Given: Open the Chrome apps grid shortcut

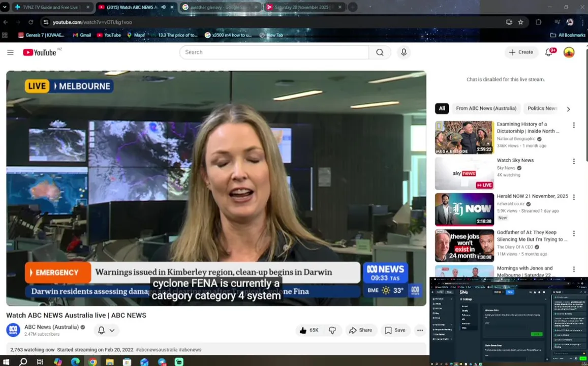Looking at the screenshot, I should pos(5,35).
